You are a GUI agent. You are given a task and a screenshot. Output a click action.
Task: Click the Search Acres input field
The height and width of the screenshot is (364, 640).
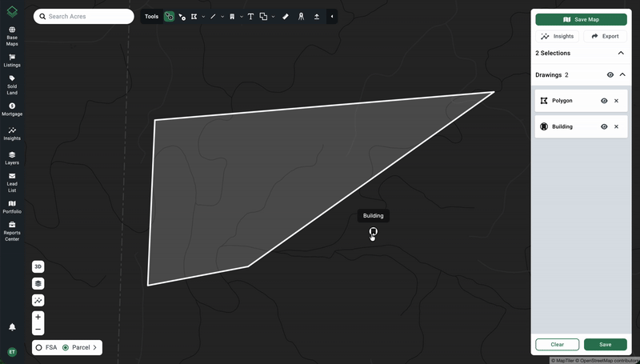(x=84, y=16)
